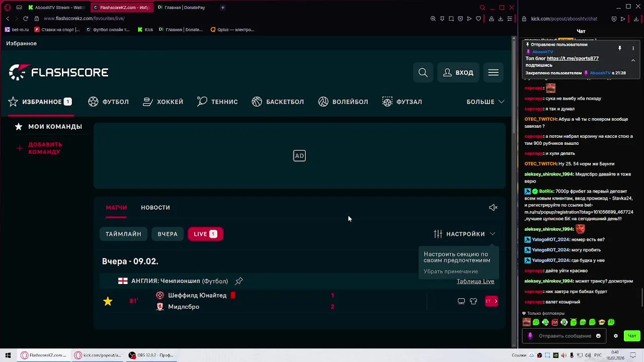This screenshot has width=644, height=362.
Task: Click the ВХОД login button
Action: (458, 73)
